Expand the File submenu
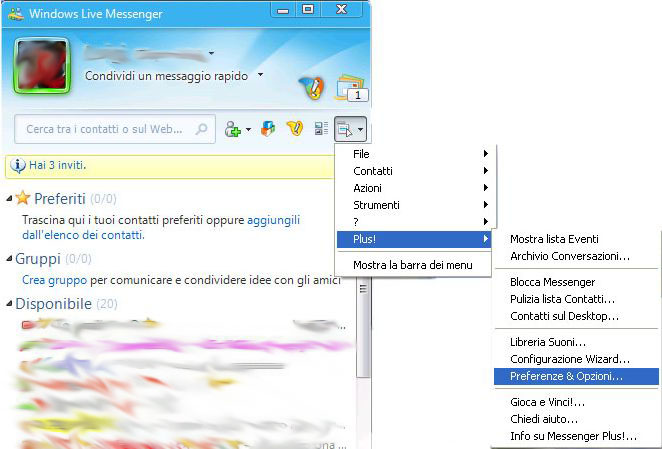Screen dimensions: 662x449 414,154
